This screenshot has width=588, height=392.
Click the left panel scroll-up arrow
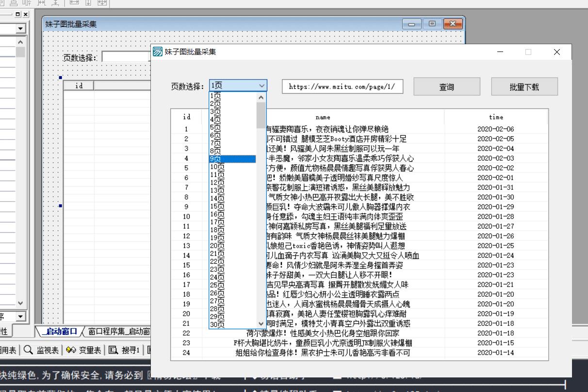[20, 42]
